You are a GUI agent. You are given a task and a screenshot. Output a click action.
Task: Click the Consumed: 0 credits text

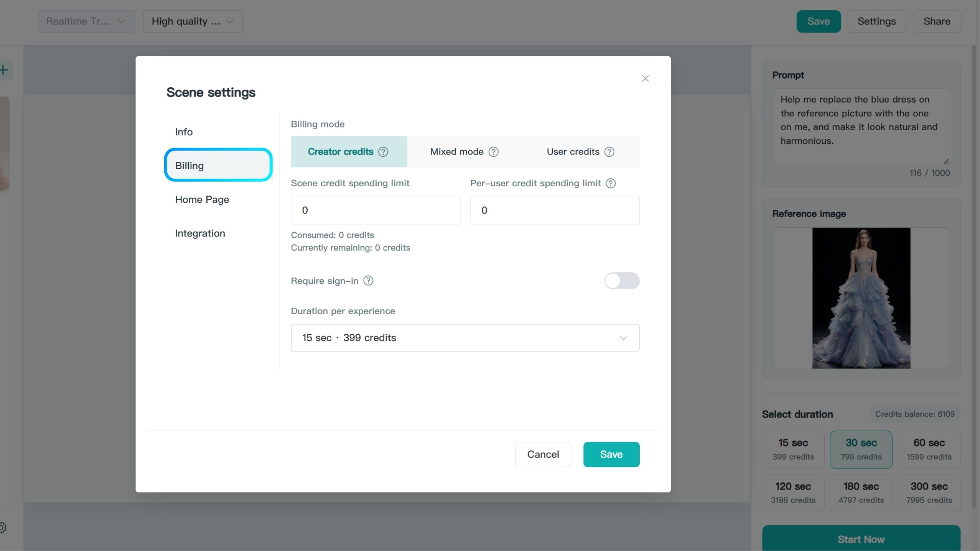[x=332, y=235]
